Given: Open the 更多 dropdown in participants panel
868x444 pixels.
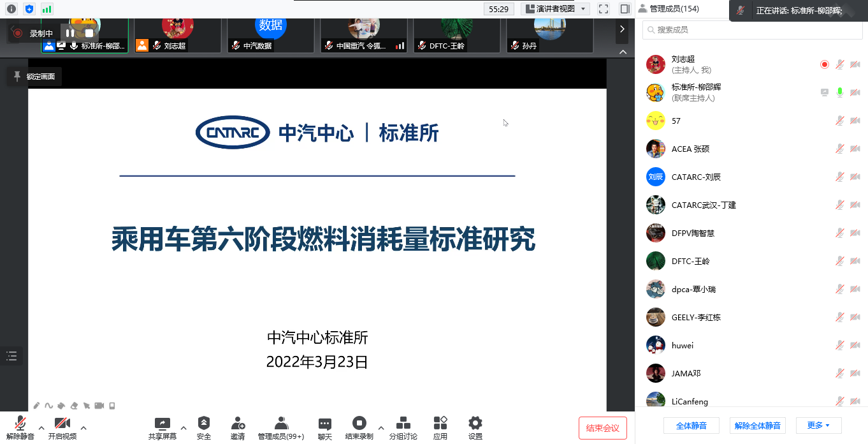Looking at the screenshot, I should point(819,425).
